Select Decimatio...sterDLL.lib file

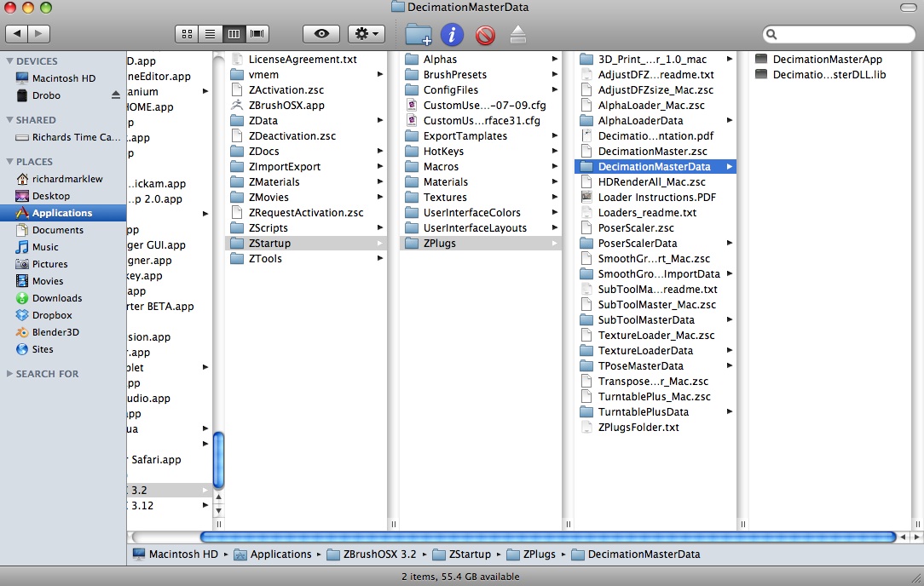[831, 75]
